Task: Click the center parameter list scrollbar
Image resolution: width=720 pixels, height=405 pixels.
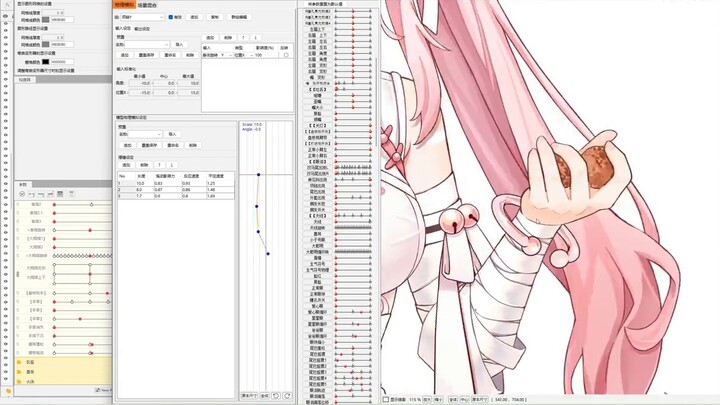Action: point(377,101)
